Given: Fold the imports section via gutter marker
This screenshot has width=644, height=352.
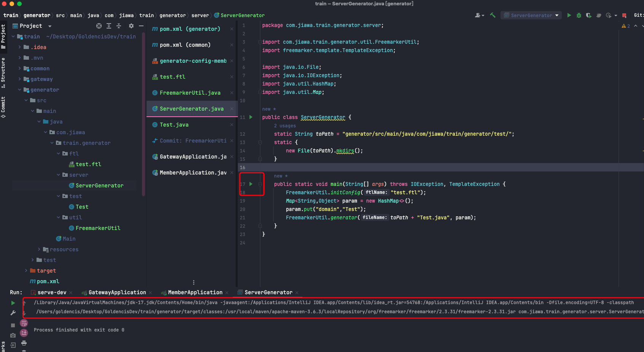Looking at the screenshot, I should point(260,42).
